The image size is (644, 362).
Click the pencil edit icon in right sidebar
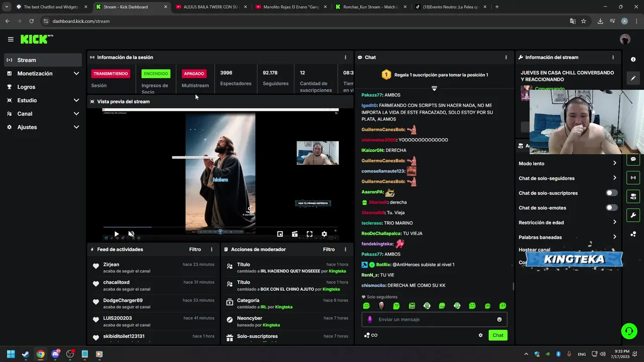pyautogui.click(x=633, y=78)
